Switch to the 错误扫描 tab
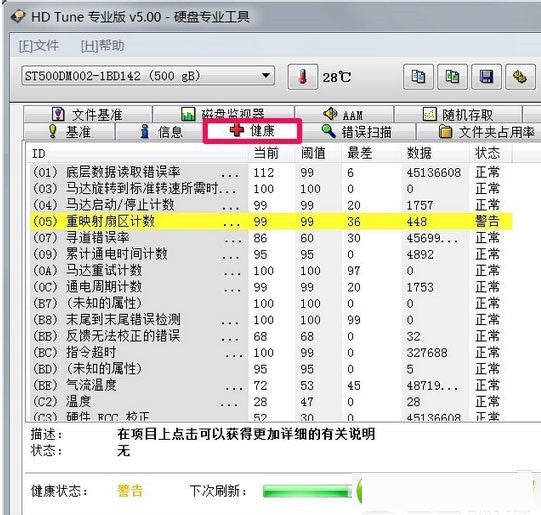The width and height of the screenshot is (541, 515). 357,132
